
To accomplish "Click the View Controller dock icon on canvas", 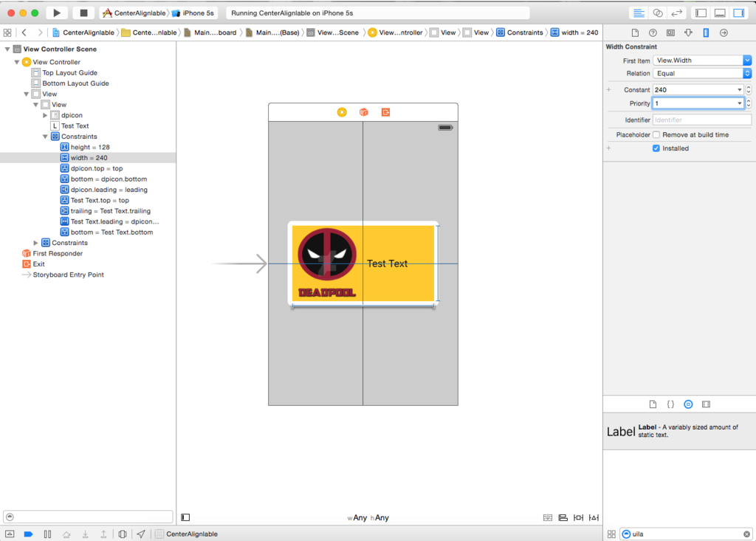I will [342, 112].
